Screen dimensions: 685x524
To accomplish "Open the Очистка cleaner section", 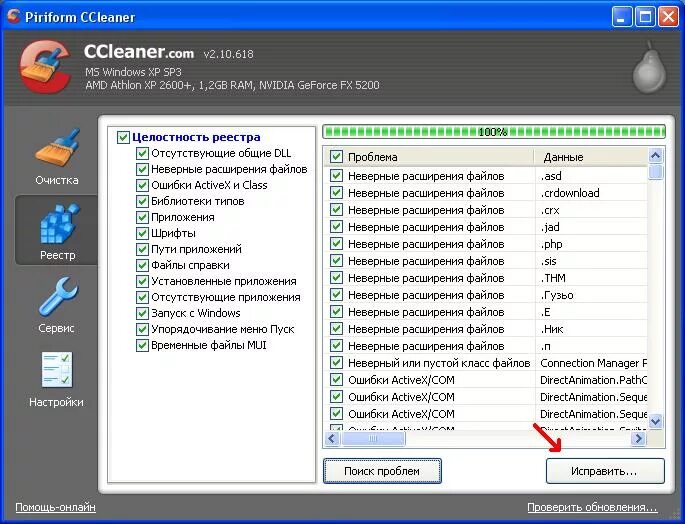I will (57, 156).
